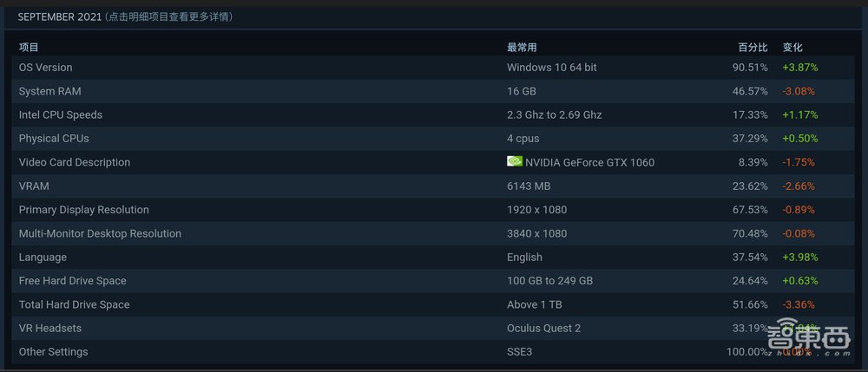The image size is (868, 372).
Task: Expand the Physical CPUs item
Action: pyautogui.click(x=54, y=138)
